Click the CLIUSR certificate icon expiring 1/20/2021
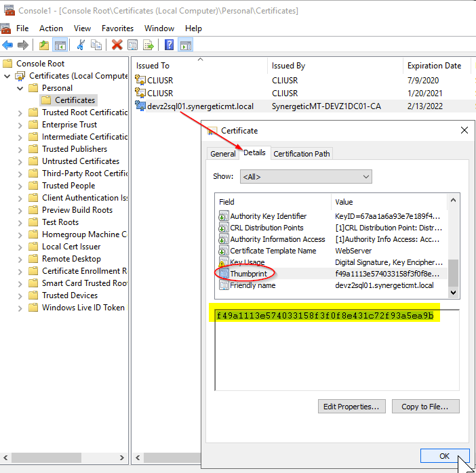Screen dimensions: 476x473 (x=140, y=93)
